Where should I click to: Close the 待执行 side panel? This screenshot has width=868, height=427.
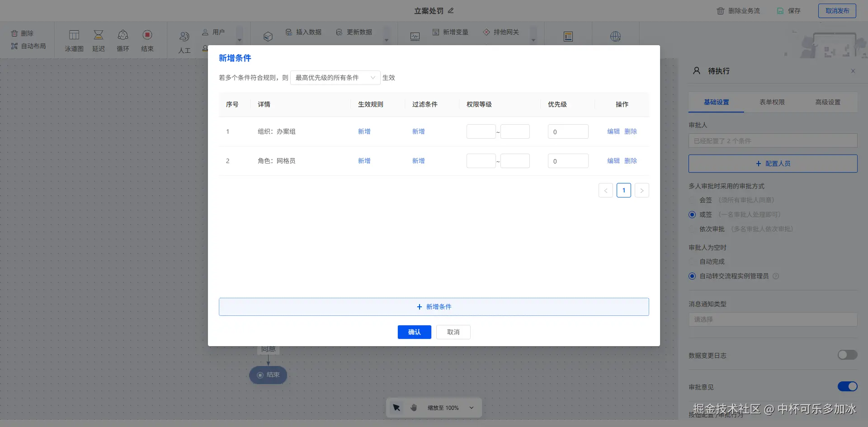(x=853, y=71)
